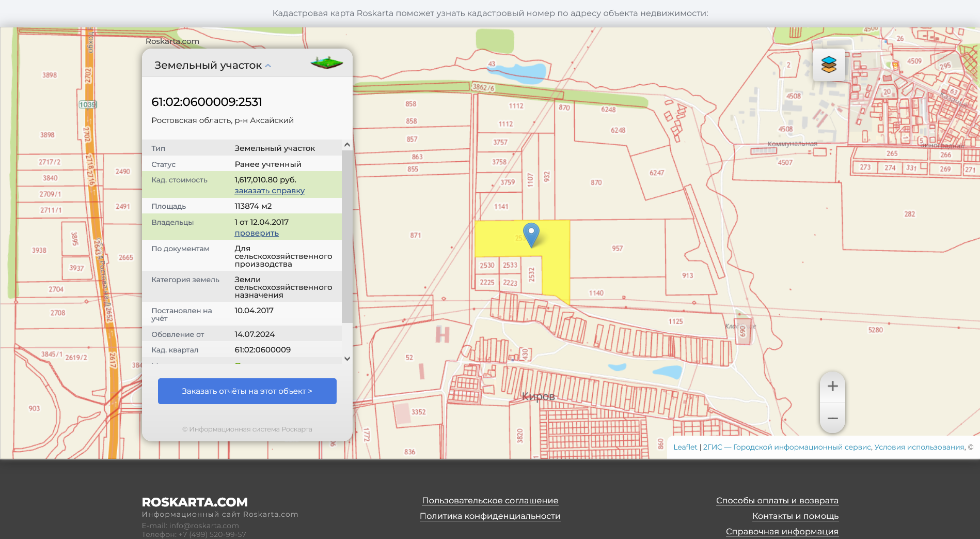Zoom out with the minus map control

[x=832, y=419]
